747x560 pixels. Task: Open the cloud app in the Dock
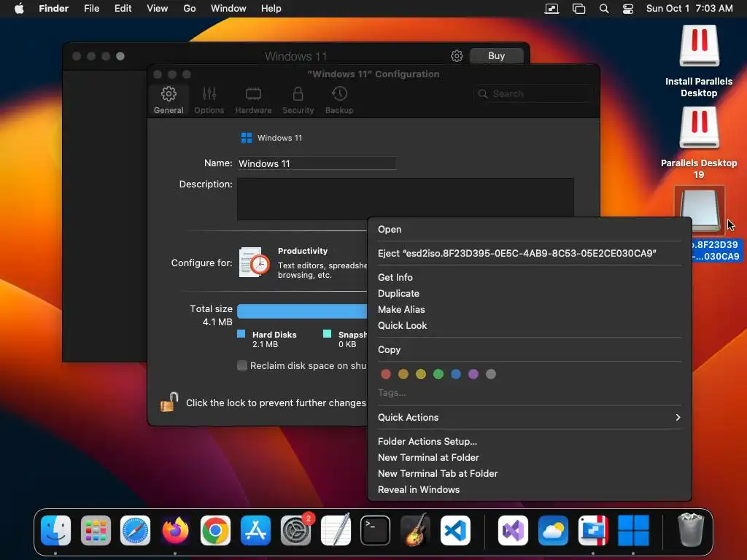553,530
